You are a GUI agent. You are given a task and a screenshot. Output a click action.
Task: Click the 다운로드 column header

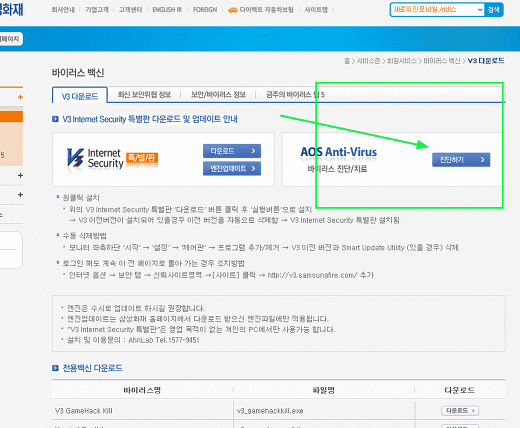click(x=460, y=390)
